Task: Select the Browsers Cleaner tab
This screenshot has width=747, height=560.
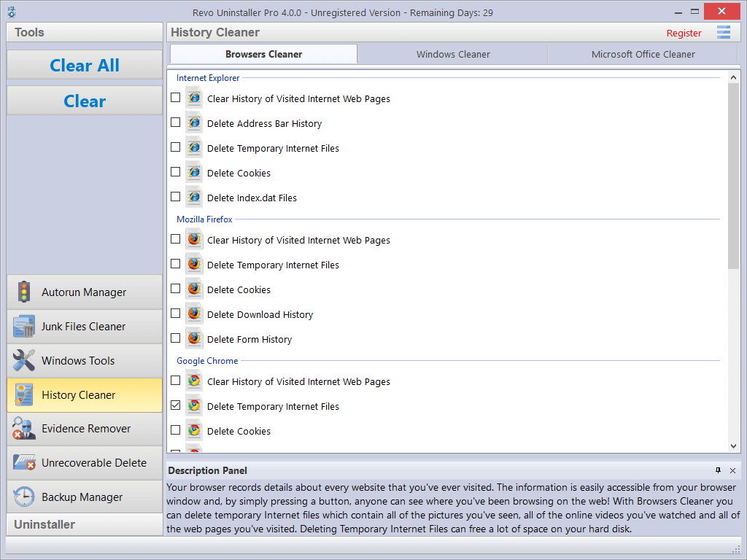Action: tap(263, 54)
